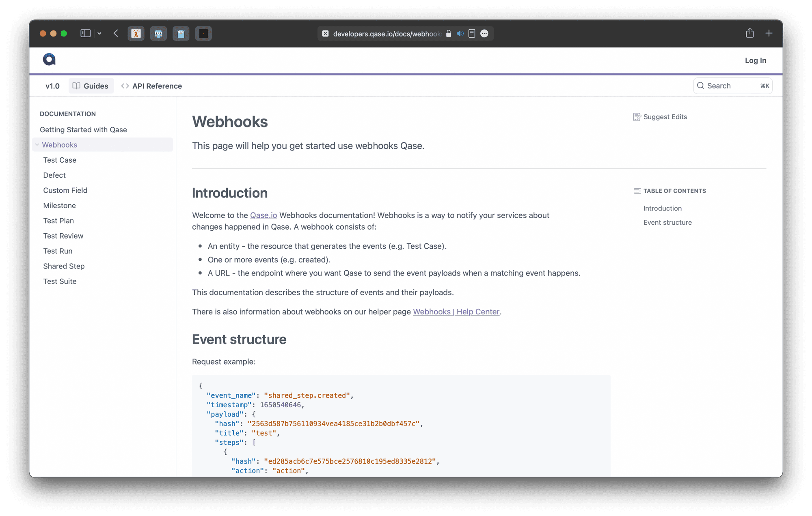Screen dimensions: 812x516
Task: Open a new tab with plus icon
Action: pyautogui.click(x=769, y=33)
